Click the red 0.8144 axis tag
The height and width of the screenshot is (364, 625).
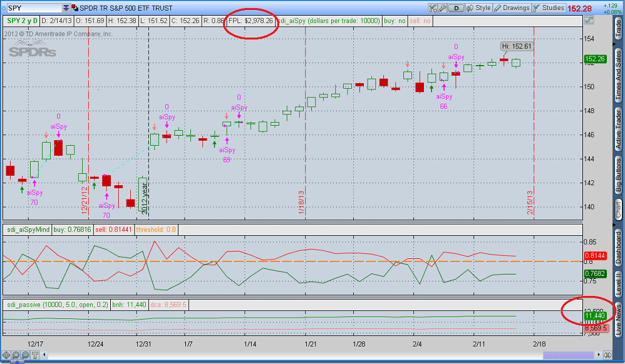click(x=595, y=256)
